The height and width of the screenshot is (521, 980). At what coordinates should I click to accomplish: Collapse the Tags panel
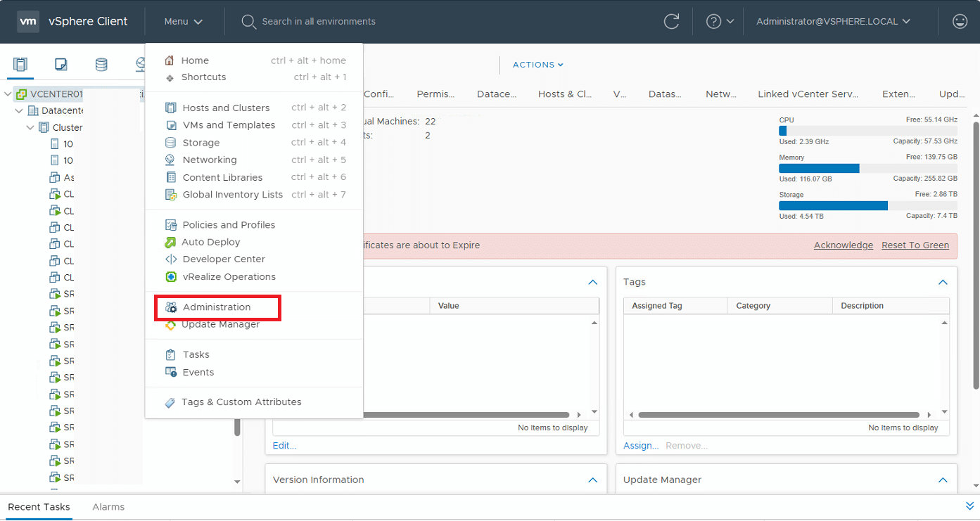[x=943, y=282]
